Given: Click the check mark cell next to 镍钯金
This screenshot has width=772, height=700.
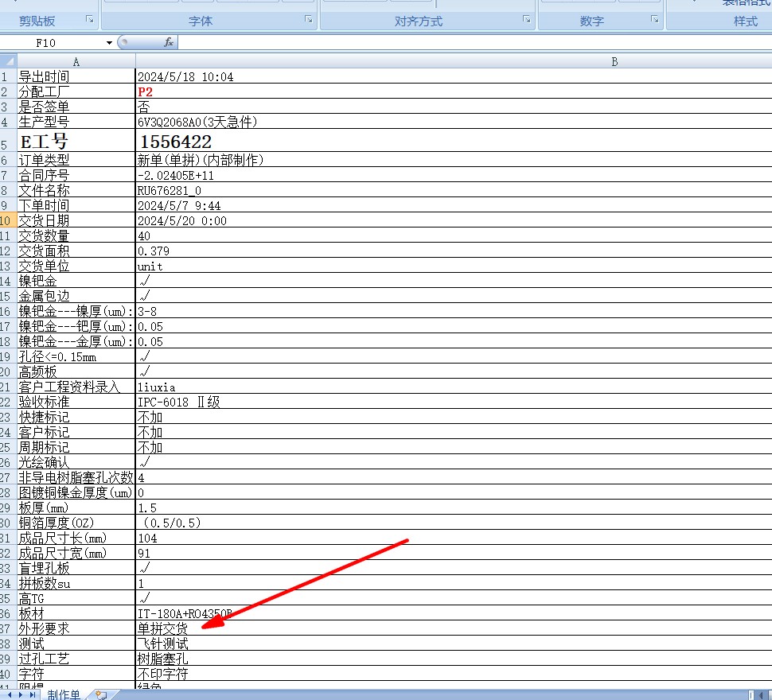Looking at the screenshot, I should point(454,281).
